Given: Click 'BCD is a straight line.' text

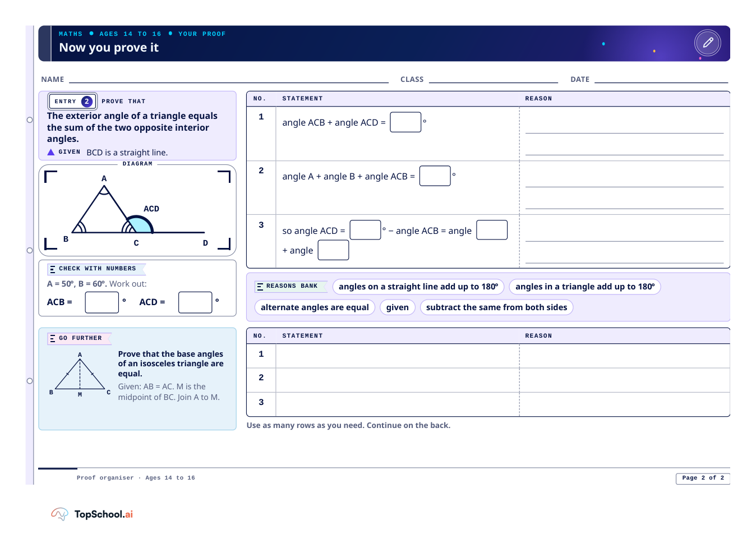Looking at the screenshot, I should [127, 153].
